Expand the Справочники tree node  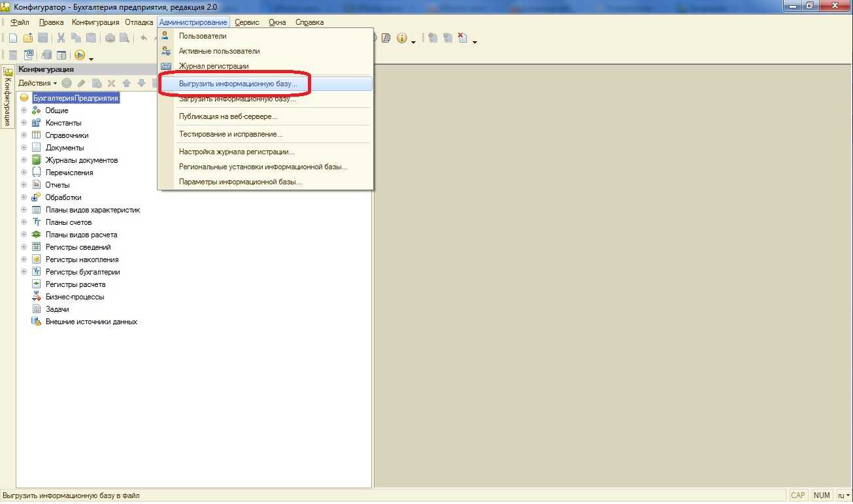24,135
